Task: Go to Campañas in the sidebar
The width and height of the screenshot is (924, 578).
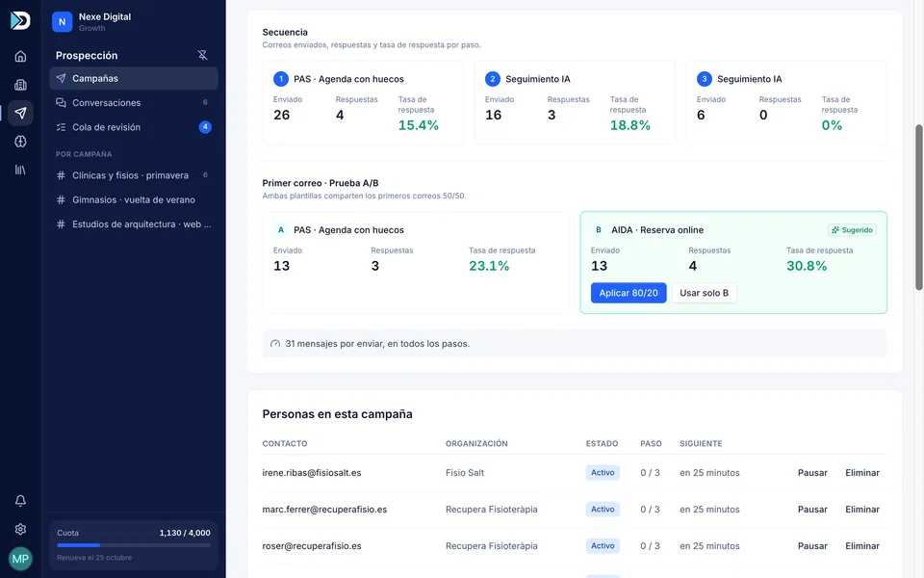Action: 134,78
